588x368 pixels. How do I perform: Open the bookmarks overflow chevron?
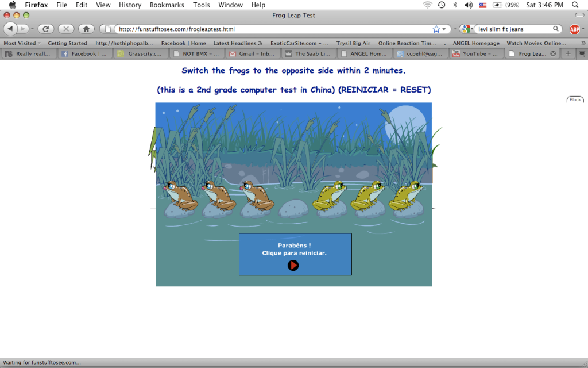click(x=584, y=43)
